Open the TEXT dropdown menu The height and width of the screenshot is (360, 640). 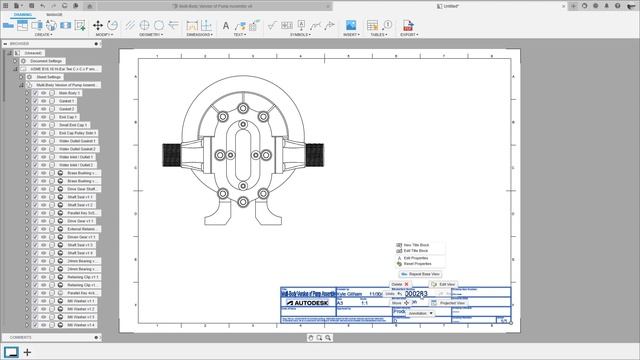pyautogui.click(x=240, y=35)
